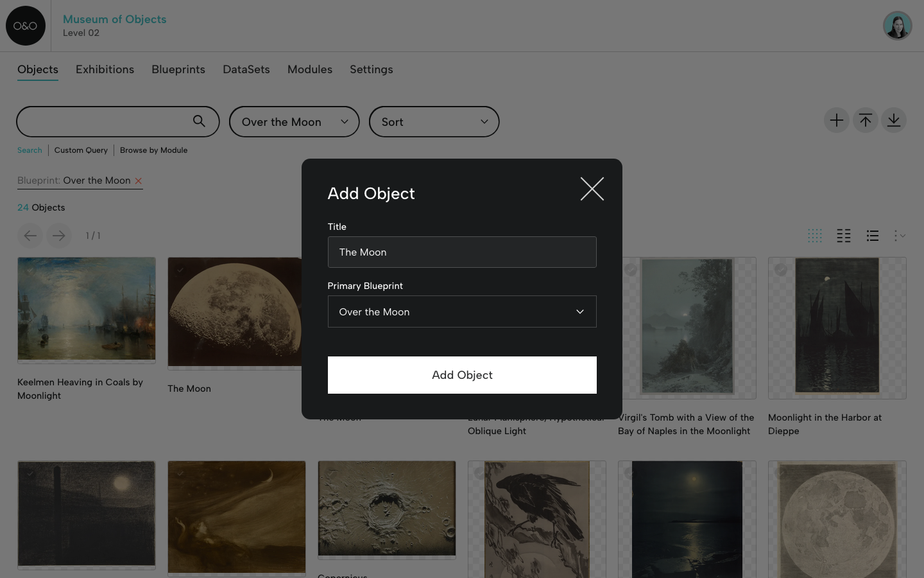Click the add new object plus icon
The width and height of the screenshot is (924, 578).
(837, 120)
